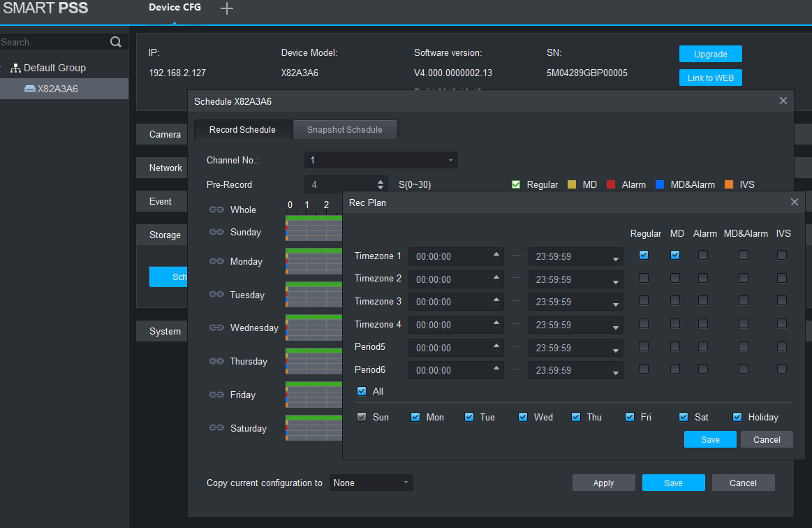The width and height of the screenshot is (812, 528).
Task: Increase Timezone 1 start time
Action: (496, 253)
